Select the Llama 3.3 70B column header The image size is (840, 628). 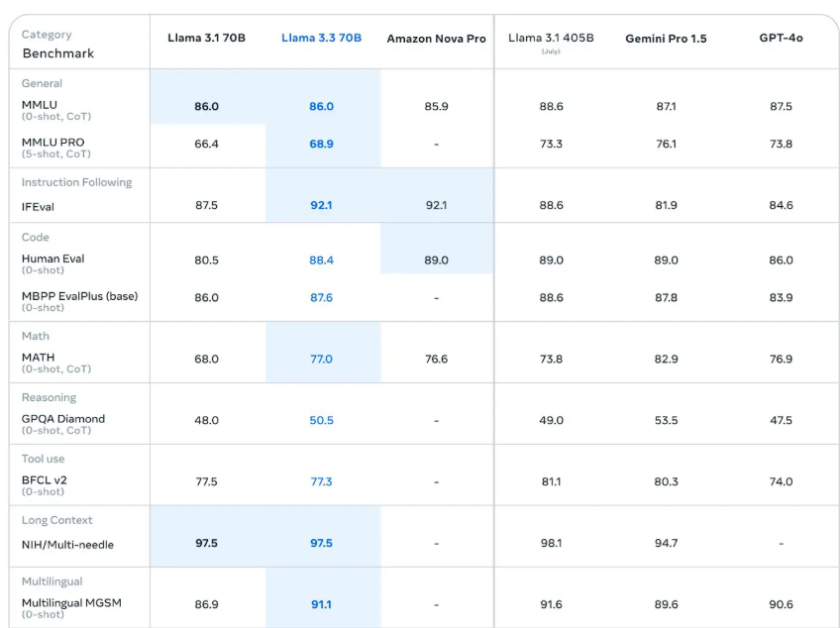coord(321,39)
